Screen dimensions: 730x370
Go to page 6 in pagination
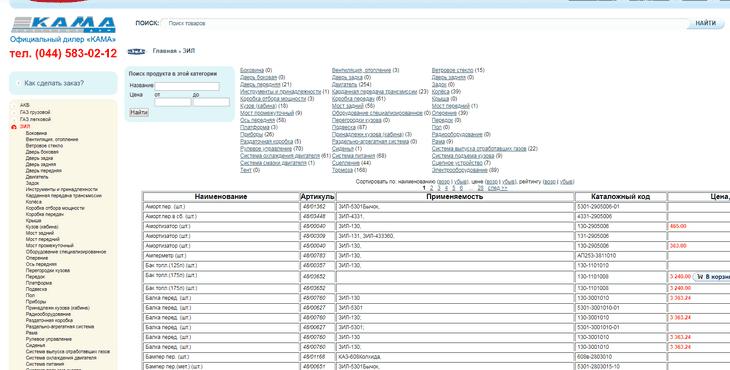tap(461, 188)
